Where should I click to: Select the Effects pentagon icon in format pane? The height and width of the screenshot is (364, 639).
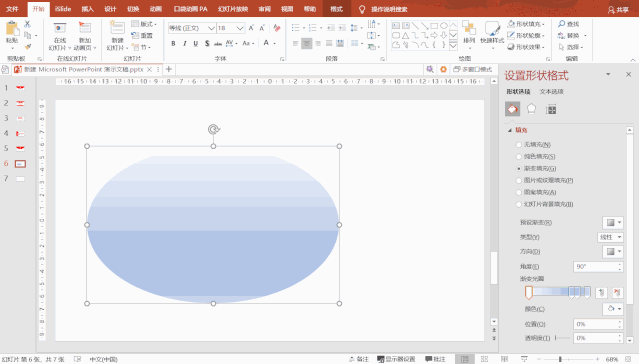pyautogui.click(x=531, y=109)
